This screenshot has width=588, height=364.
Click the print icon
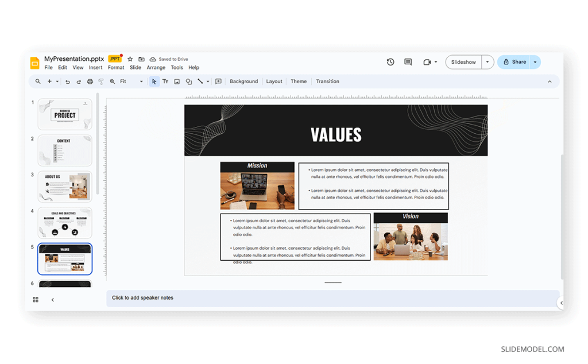point(90,81)
